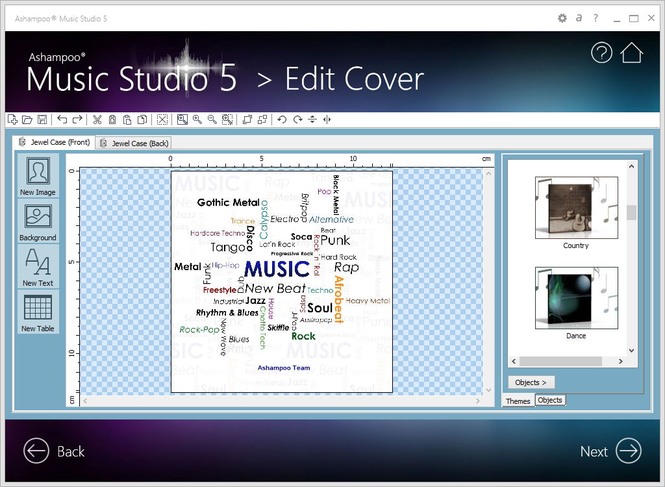665x487 pixels.
Task: Rotate object counterclockwise
Action: (282, 120)
